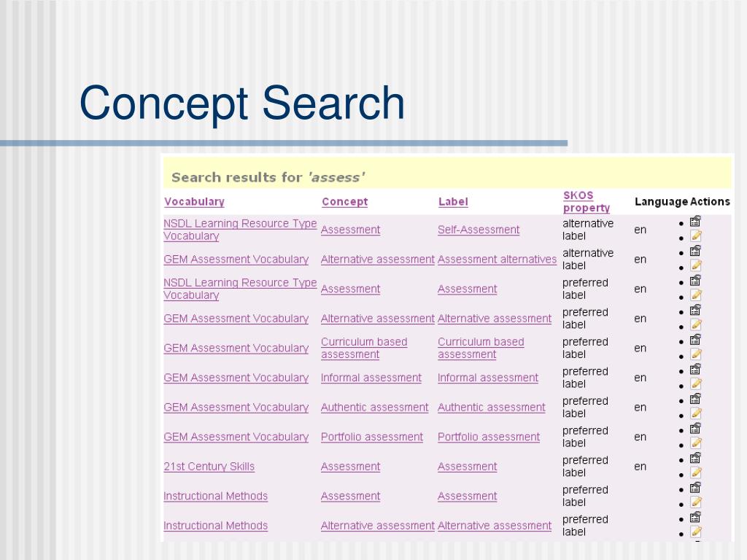The image size is (747, 560).
Task: Sort results by Label column header
Action: 453,201
